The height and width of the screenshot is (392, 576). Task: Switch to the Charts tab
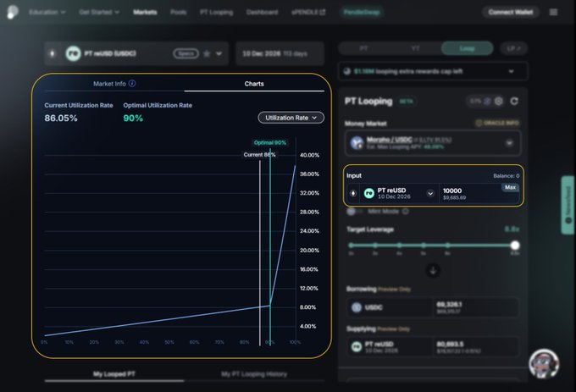[x=254, y=84]
